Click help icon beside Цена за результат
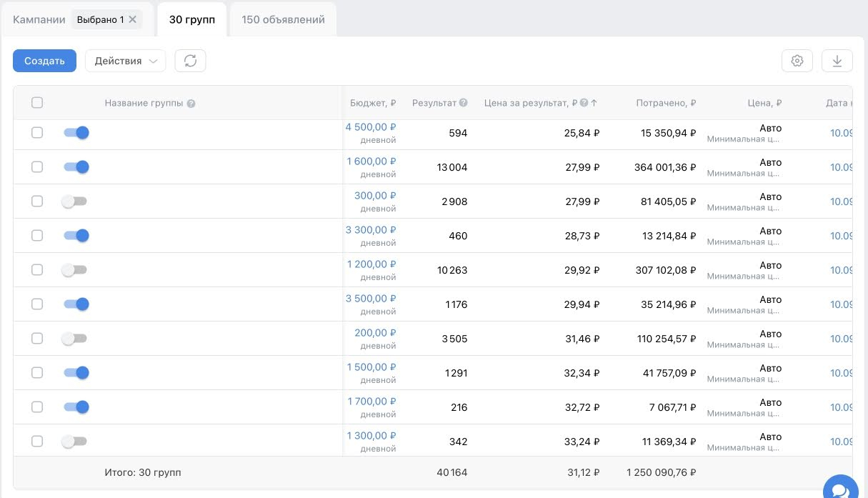The height and width of the screenshot is (498, 868). point(584,103)
